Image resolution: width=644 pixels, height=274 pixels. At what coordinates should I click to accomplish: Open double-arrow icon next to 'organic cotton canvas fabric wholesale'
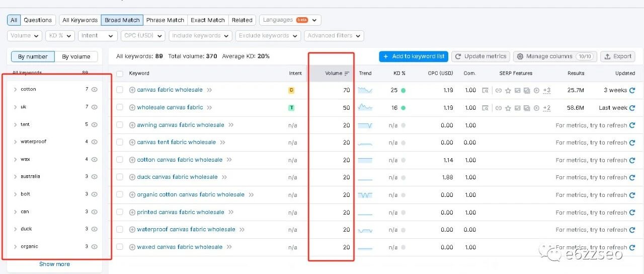pos(251,195)
